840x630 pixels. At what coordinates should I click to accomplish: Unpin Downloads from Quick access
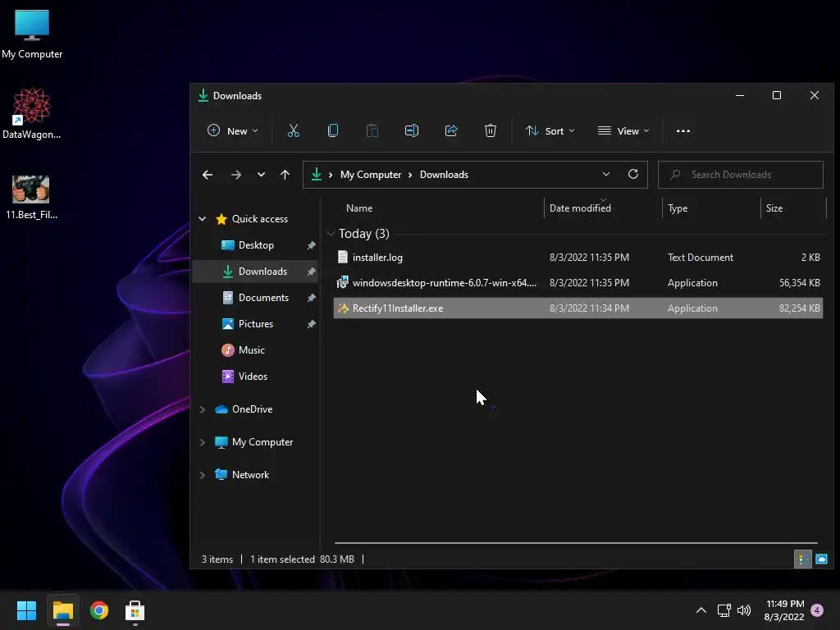[x=311, y=272]
